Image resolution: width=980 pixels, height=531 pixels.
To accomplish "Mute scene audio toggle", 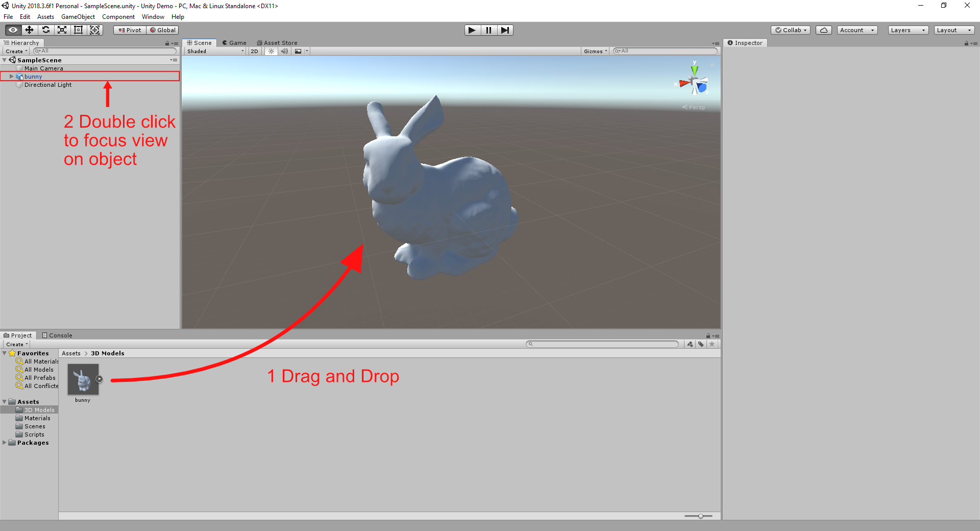I will point(284,51).
